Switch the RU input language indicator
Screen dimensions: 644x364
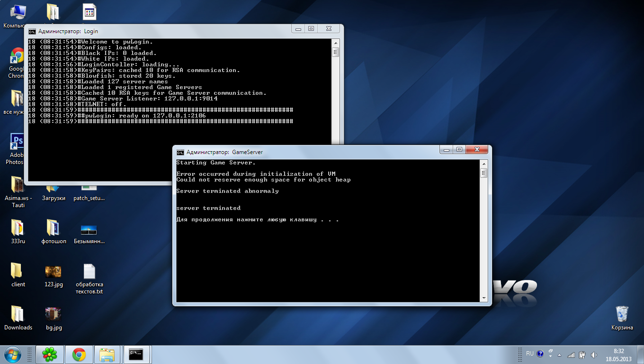529,354
